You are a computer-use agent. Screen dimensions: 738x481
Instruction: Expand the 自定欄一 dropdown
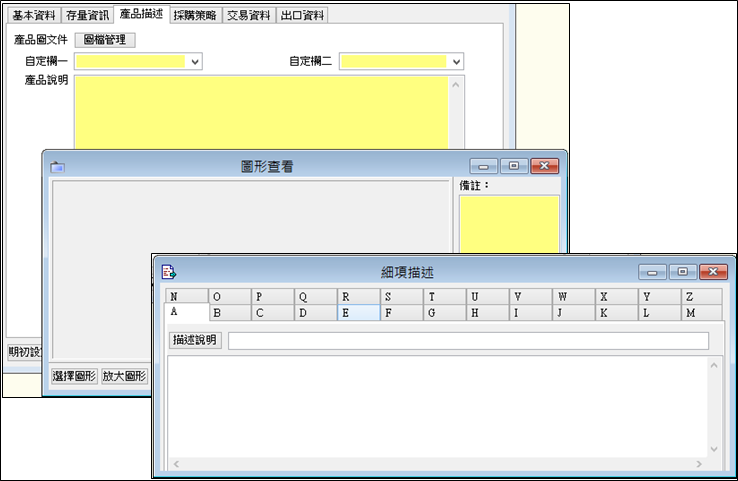pyautogui.click(x=195, y=62)
